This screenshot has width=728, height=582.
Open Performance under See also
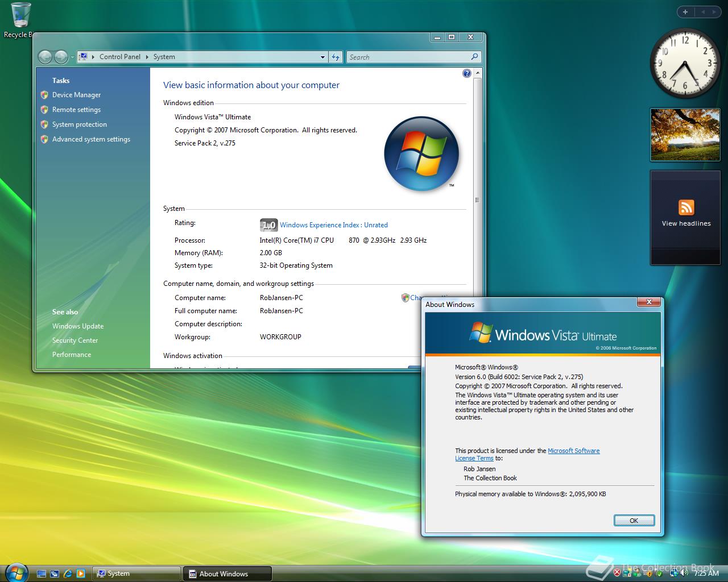[x=72, y=355]
